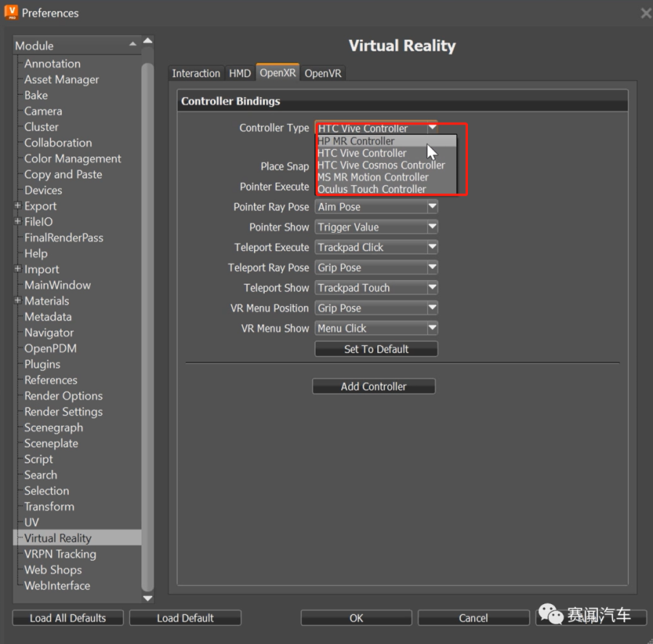Viewport: 653px width, 644px height.
Task: Select HP MR Controller from the list
Action: (x=356, y=141)
